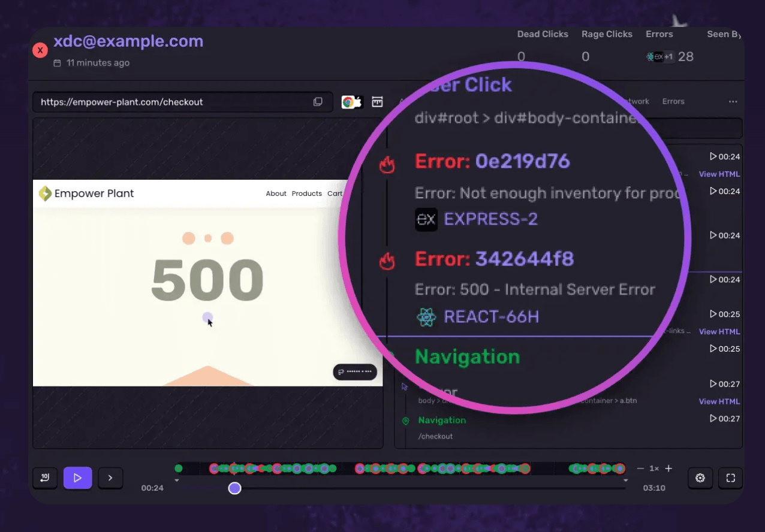
Task: Click the React icon next to REACT-66H
Action: (426, 318)
